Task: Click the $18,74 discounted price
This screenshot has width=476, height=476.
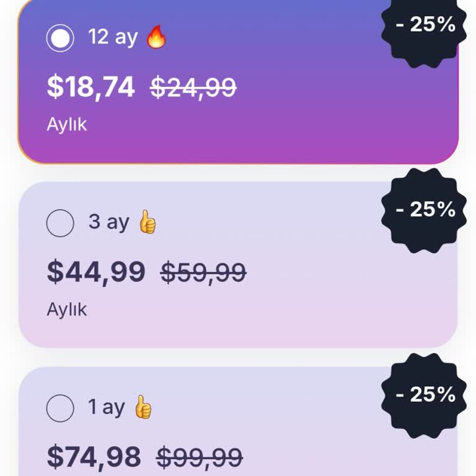Action: click(90, 87)
